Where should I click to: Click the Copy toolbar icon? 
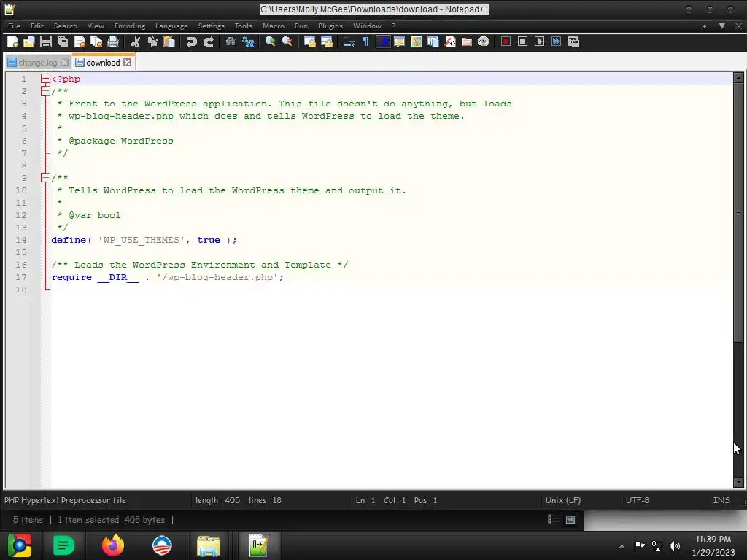click(152, 42)
